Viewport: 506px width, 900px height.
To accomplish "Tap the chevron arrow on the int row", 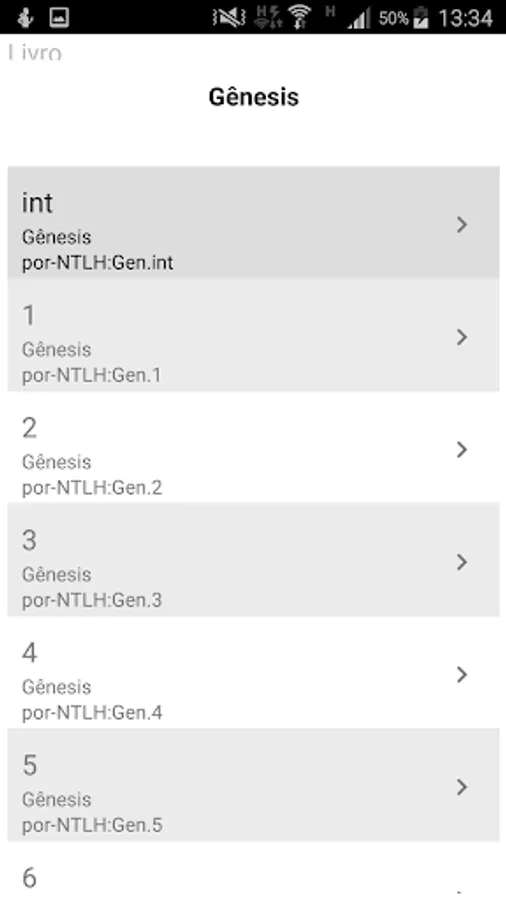I will (x=462, y=224).
